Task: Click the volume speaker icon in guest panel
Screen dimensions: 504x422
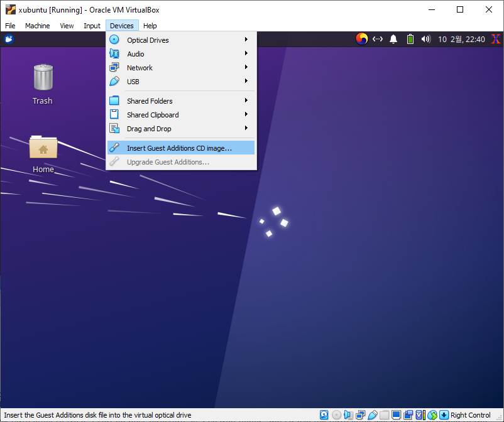Action: point(426,39)
